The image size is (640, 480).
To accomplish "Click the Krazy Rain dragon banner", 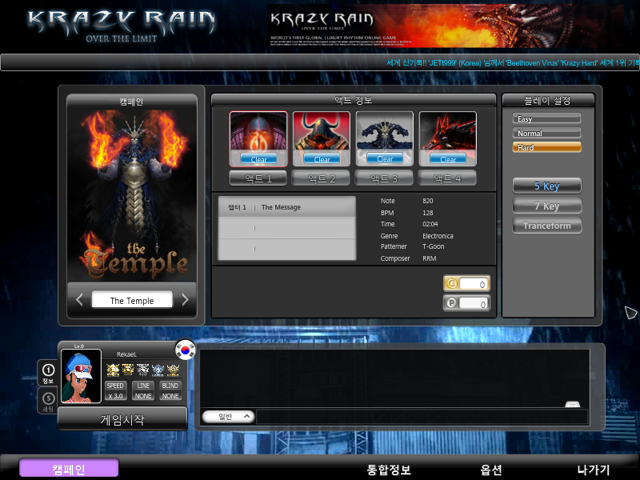I will coord(446,26).
